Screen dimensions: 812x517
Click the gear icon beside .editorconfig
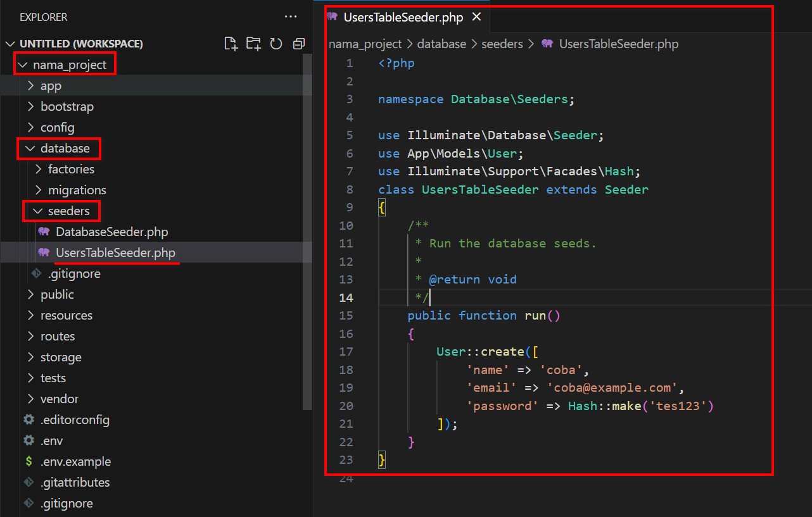click(29, 420)
